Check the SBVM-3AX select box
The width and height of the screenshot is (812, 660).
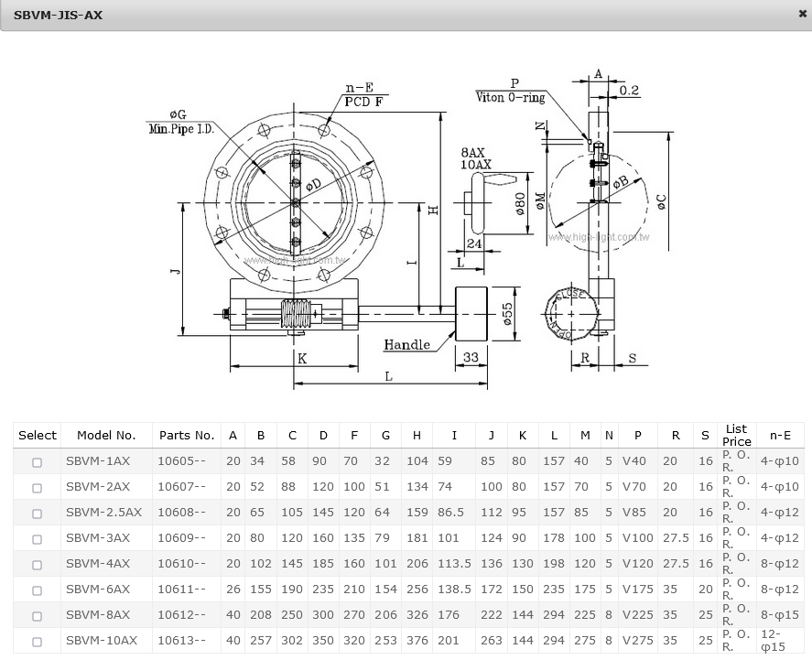click(37, 539)
